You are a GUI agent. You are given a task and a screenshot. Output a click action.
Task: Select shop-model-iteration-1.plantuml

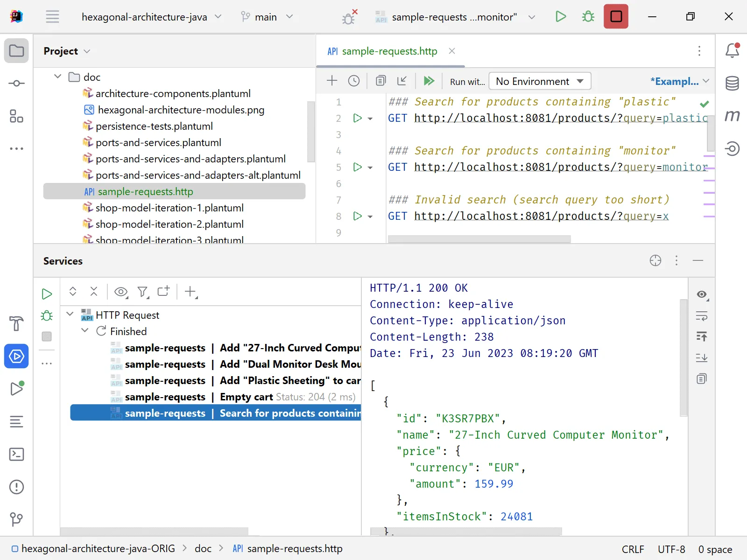click(x=169, y=208)
